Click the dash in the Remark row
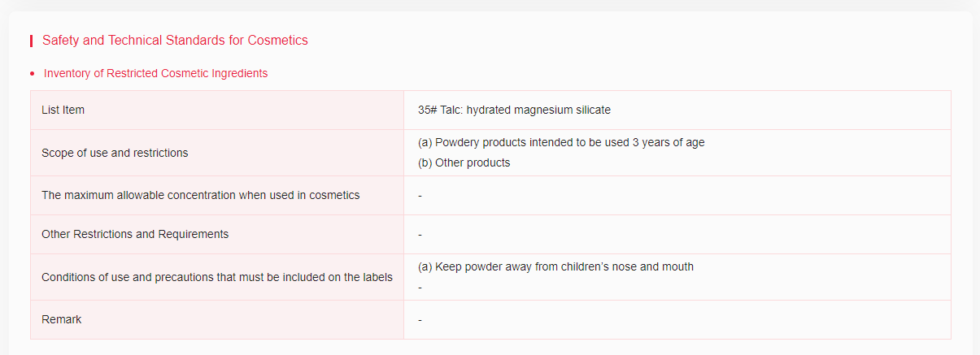This screenshot has height=355, width=980. [420, 320]
